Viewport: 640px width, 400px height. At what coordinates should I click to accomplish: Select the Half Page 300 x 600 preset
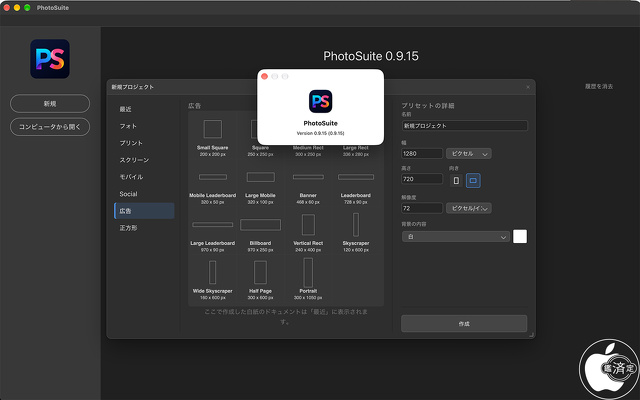click(x=260, y=280)
